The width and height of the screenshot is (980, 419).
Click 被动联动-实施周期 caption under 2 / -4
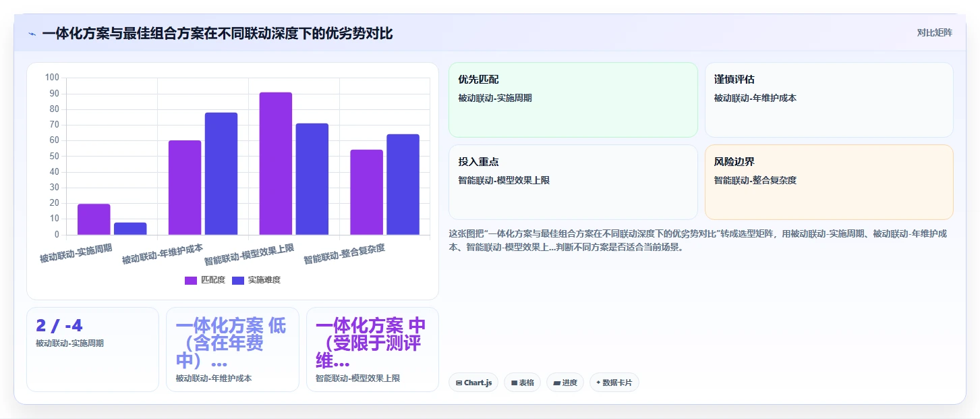tap(70, 343)
